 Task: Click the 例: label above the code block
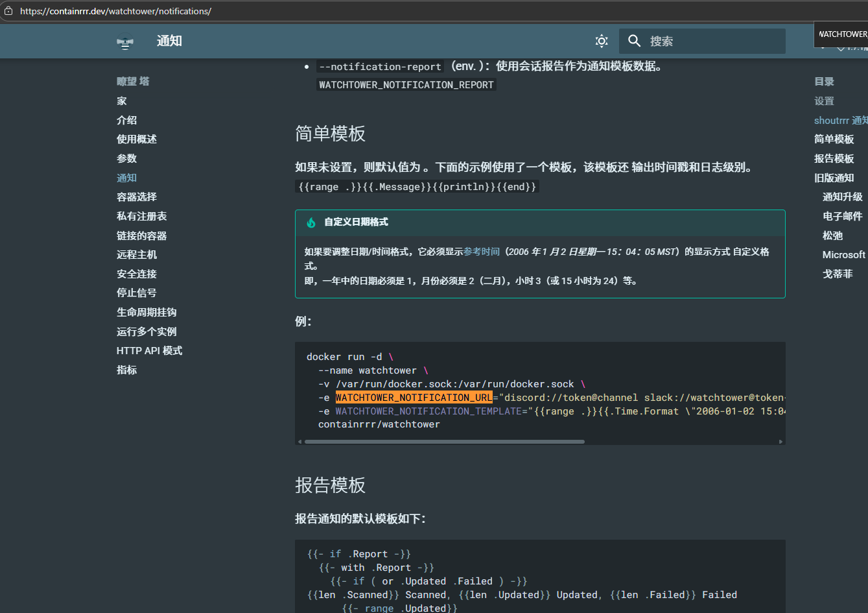click(303, 322)
